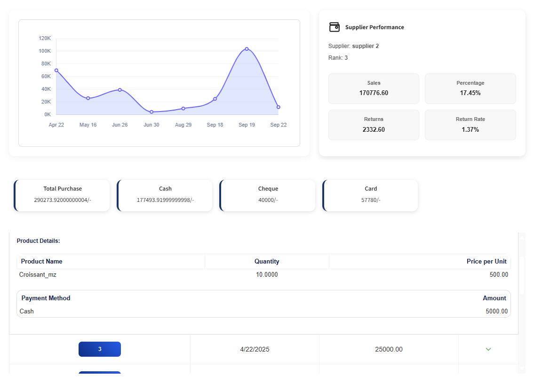The width and height of the screenshot is (534, 392).
Task: Select the Jun 26 chart data point
Action: pyautogui.click(x=120, y=90)
